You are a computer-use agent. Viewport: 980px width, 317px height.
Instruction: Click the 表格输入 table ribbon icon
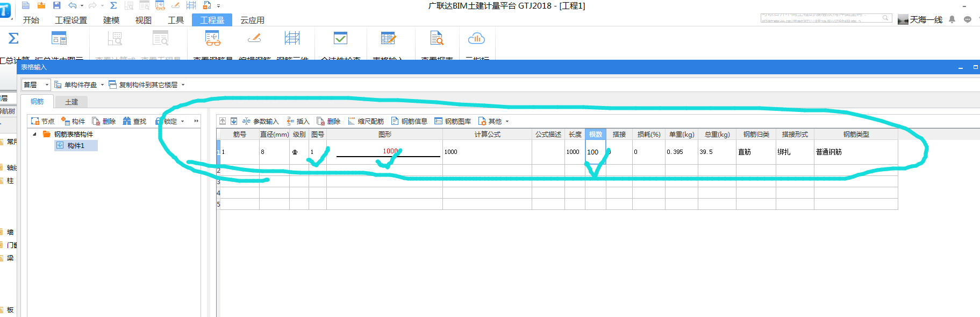pos(388,38)
